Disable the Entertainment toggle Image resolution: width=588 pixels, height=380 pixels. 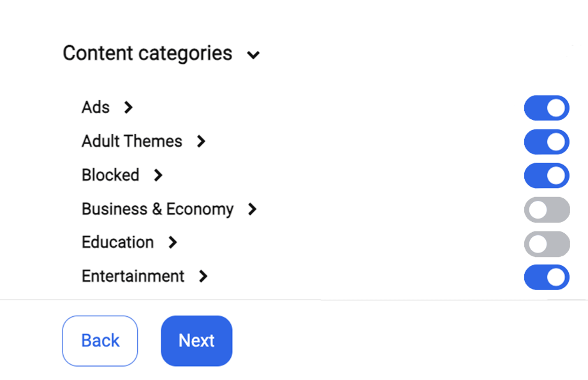click(547, 276)
